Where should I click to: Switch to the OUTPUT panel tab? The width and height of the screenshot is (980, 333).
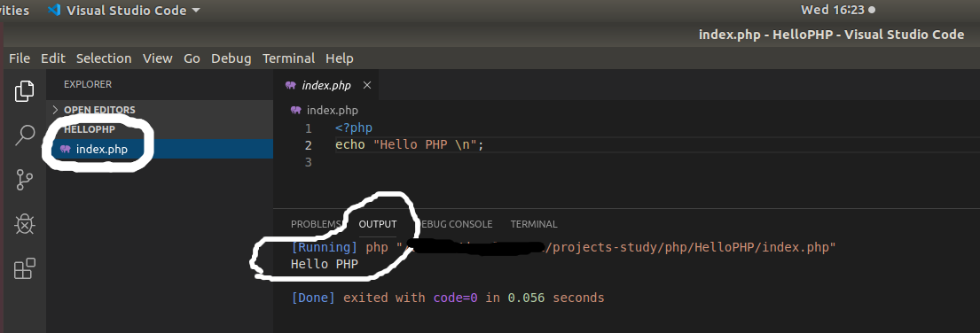[x=378, y=224]
